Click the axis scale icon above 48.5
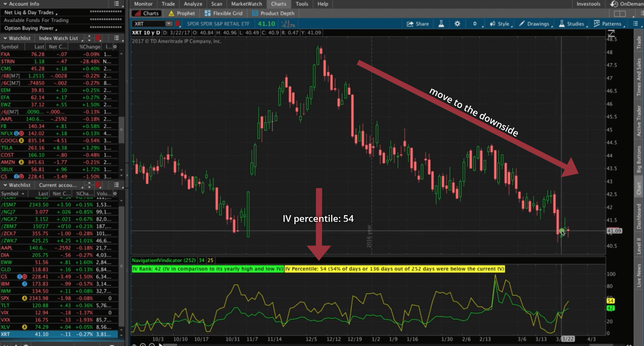 [611, 33]
